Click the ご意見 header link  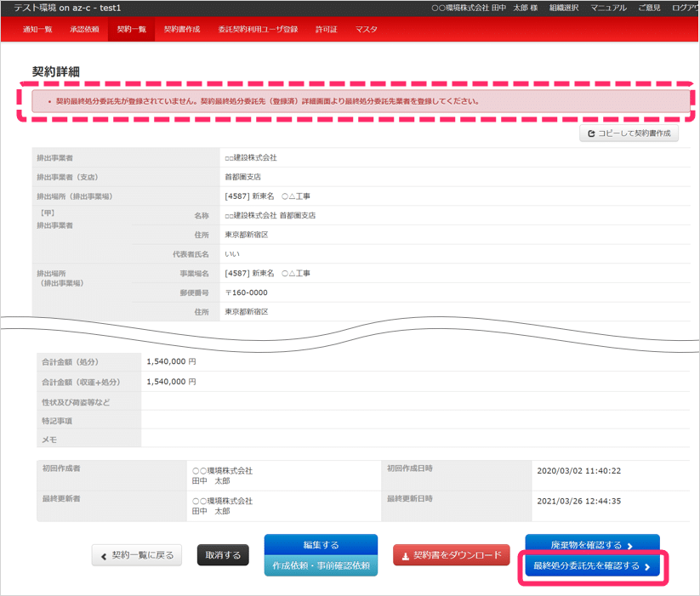tap(649, 8)
